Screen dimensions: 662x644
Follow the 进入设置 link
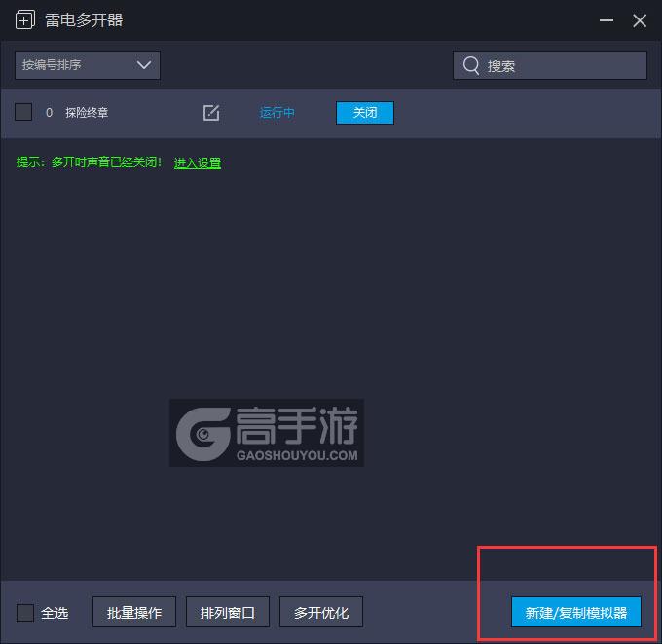click(x=198, y=162)
